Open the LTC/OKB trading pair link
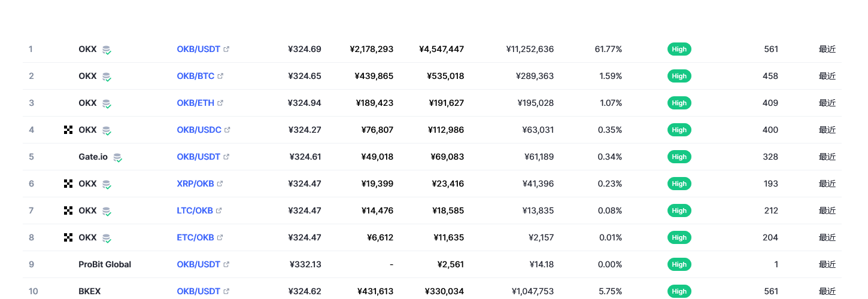The width and height of the screenshot is (868, 299). (x=195, y=210)
